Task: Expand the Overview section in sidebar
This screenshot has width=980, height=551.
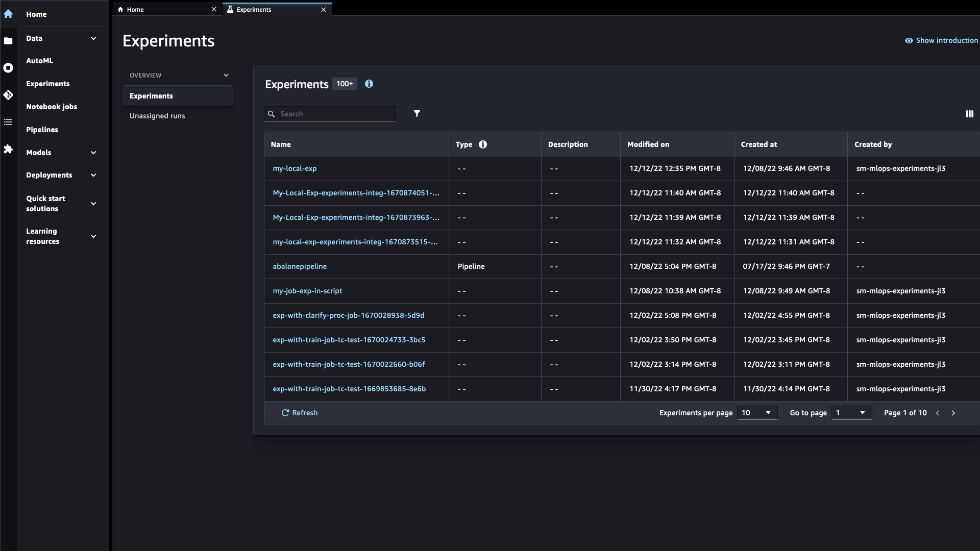Action: click(x=226, y=74)
